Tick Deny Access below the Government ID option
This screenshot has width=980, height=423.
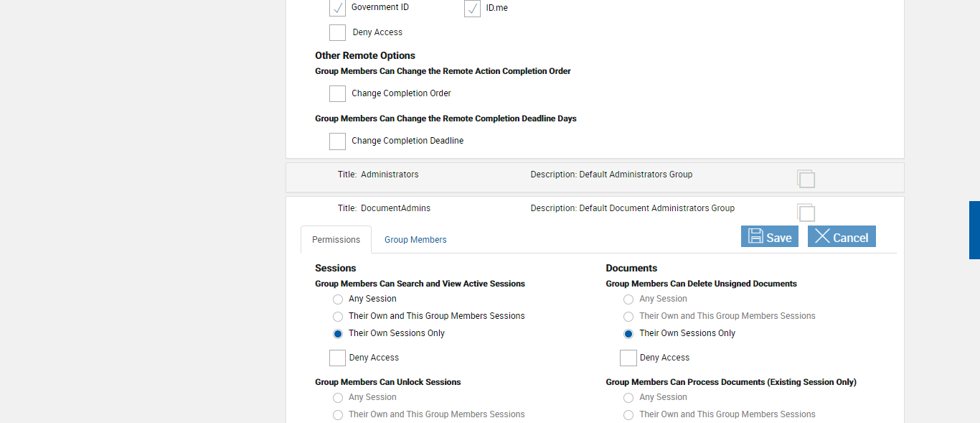point(337,32)
